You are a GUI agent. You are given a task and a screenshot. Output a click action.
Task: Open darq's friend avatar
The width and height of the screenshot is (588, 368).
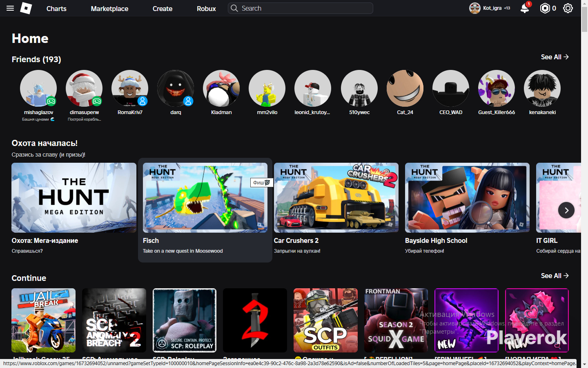click(x=176, y=88)
